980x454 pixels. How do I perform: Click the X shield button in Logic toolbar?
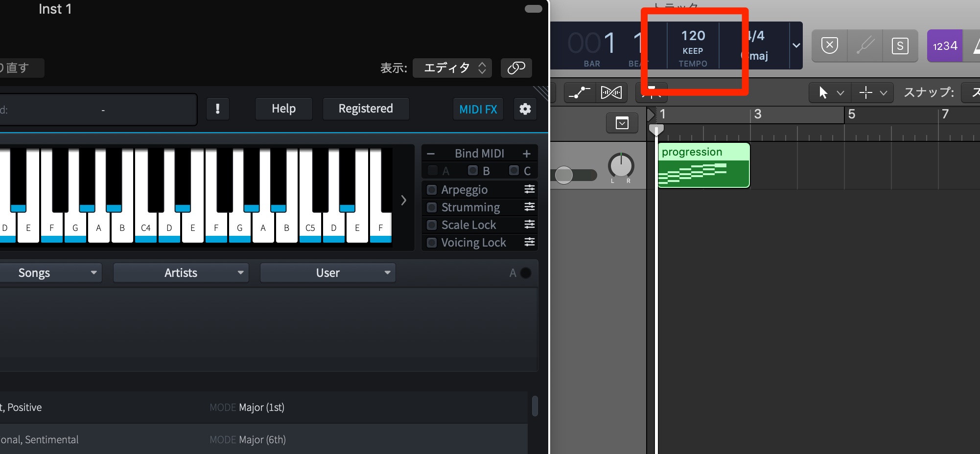click(830, 45)
